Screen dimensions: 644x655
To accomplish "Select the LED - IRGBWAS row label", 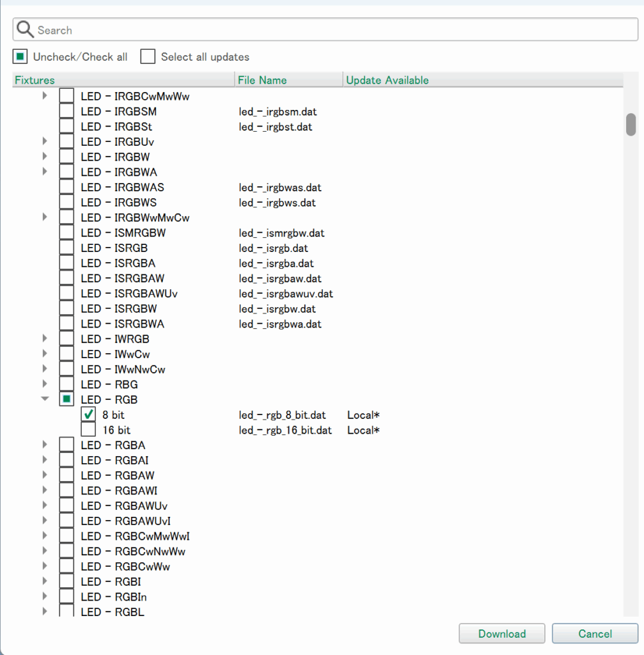I will tap(122, 187).
